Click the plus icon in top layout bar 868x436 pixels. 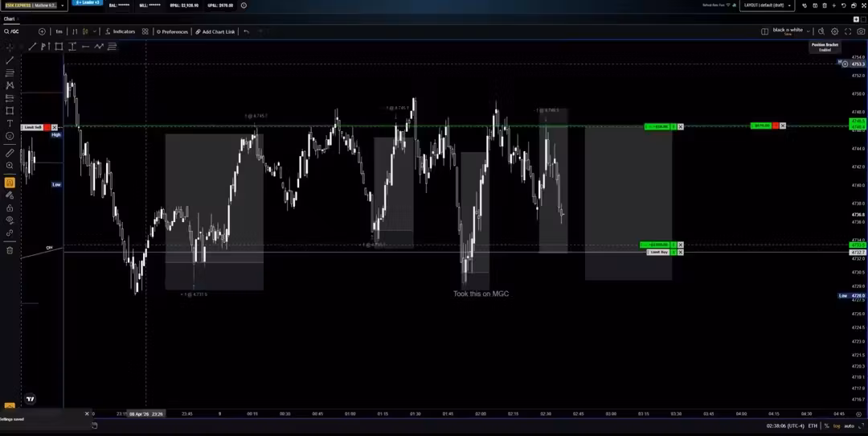[834, 6]
